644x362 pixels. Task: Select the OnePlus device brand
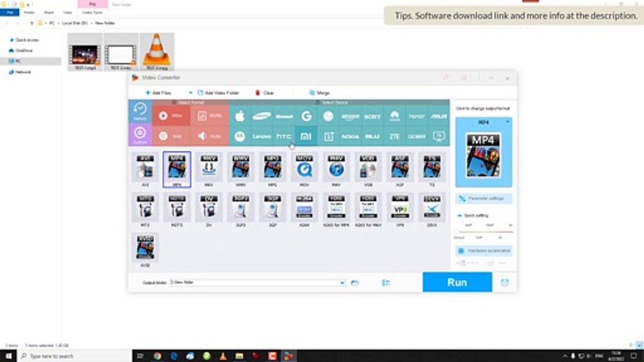tap(329, 136)
